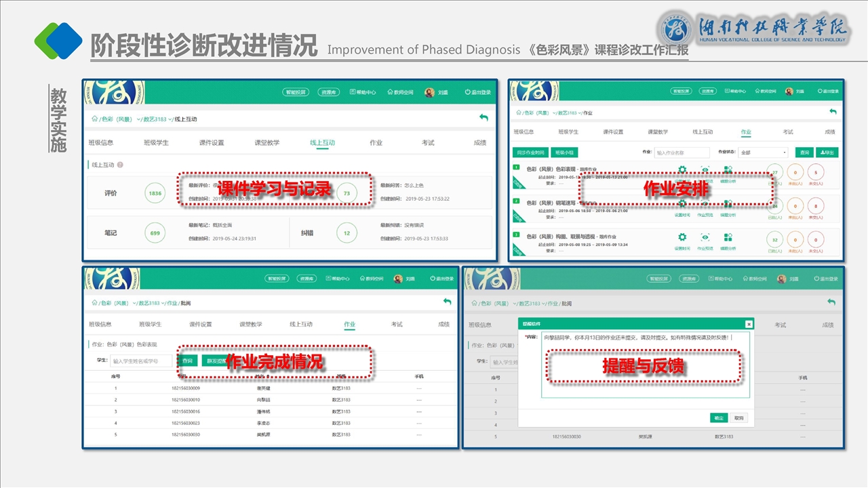Cancel the reminder dialog using 取消
Viewport: 868px width, 488px height.
coord(739,418)
